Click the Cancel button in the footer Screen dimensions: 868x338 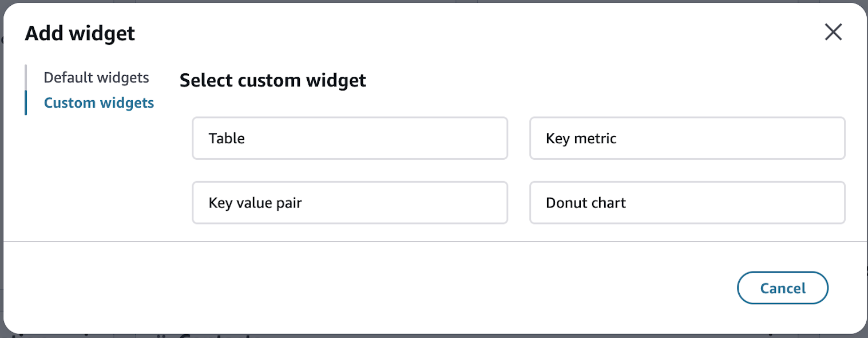[782, 288]
